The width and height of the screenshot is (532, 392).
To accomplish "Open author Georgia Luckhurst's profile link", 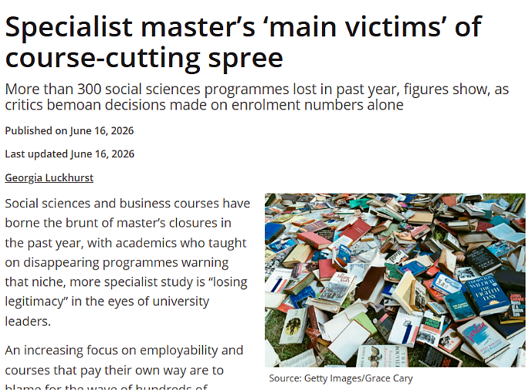I will click(49, 177).
